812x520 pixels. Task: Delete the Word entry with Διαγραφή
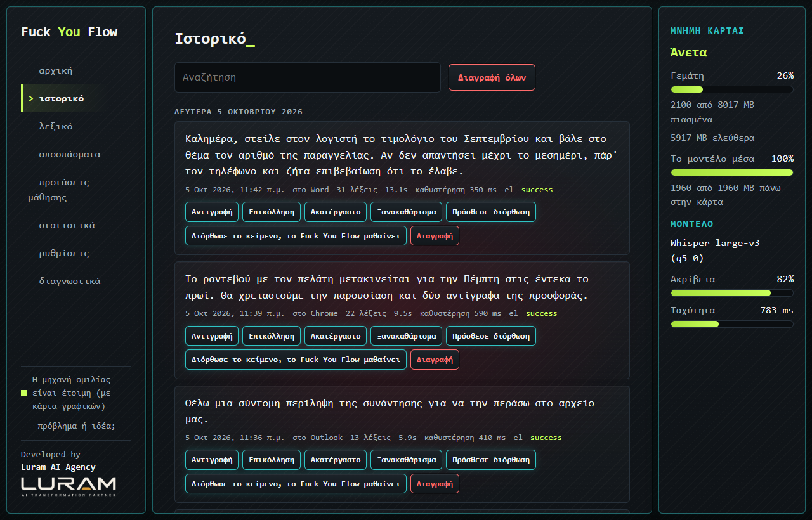pyautogui.click(x=435, y=235)
